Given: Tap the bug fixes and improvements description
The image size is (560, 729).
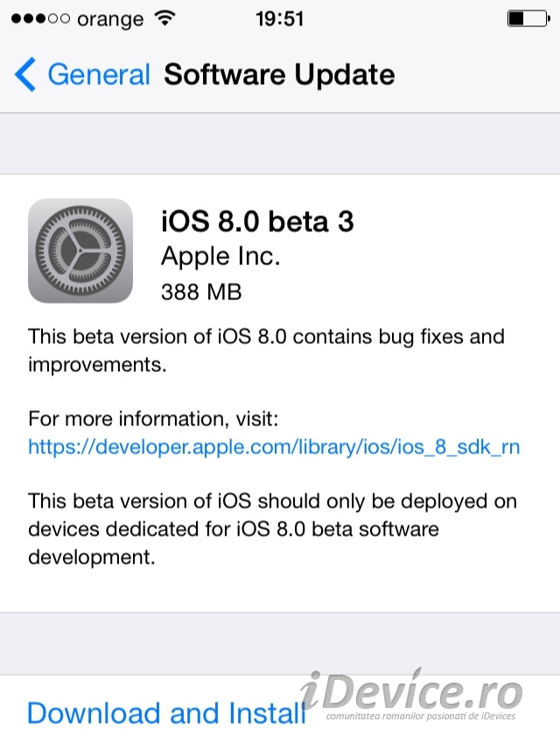Looking at the screenshot, I should (266, 351).
